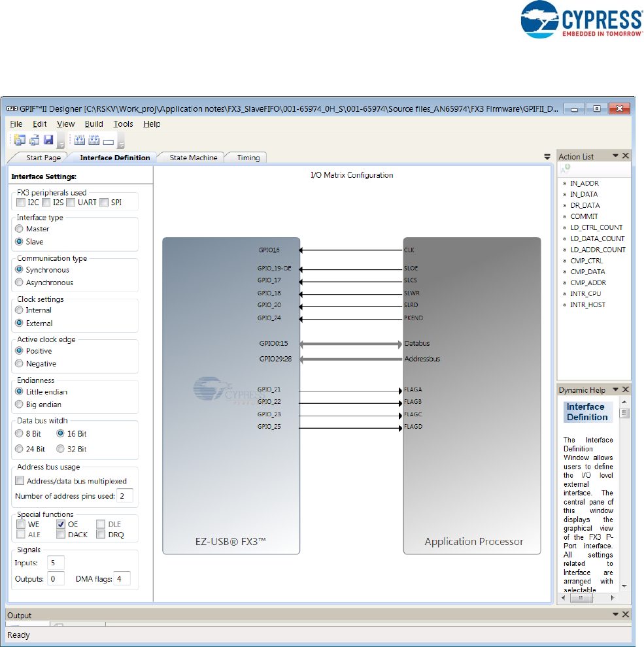Click the Dynamic Help scroll up arrow
The image size is (644, 647).
[624, 402]
